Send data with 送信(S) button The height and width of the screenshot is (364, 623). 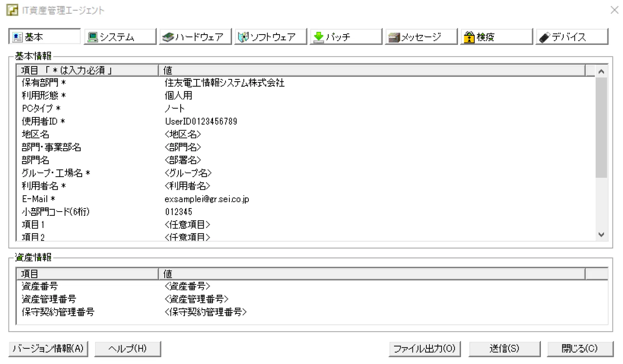coord(504,348)
